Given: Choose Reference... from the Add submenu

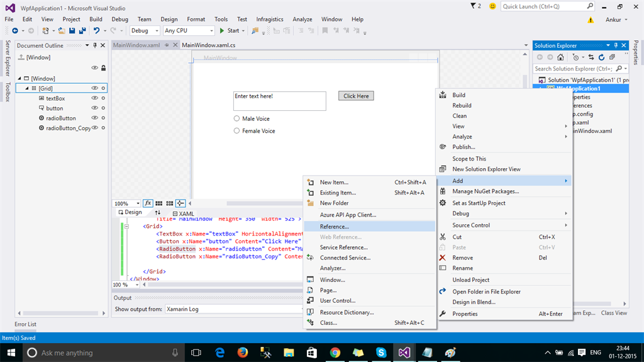Looking at the screenshot, I should 334,226.
